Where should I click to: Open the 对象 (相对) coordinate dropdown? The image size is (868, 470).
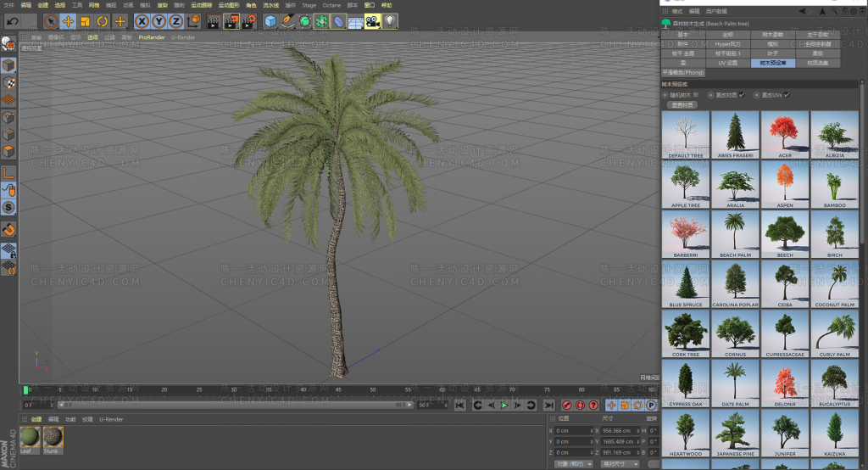pyautogui.click(x=573, y=464)
